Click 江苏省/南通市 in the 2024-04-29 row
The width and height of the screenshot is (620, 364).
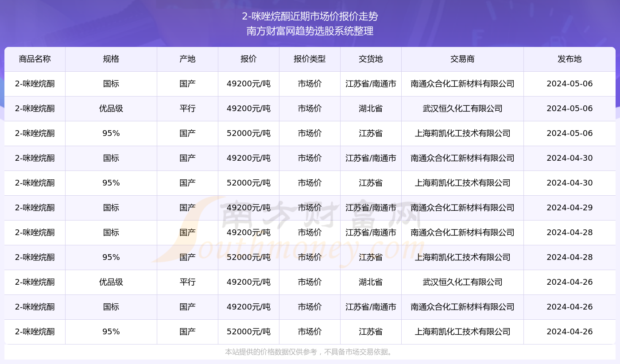click(x=371, y=208)
